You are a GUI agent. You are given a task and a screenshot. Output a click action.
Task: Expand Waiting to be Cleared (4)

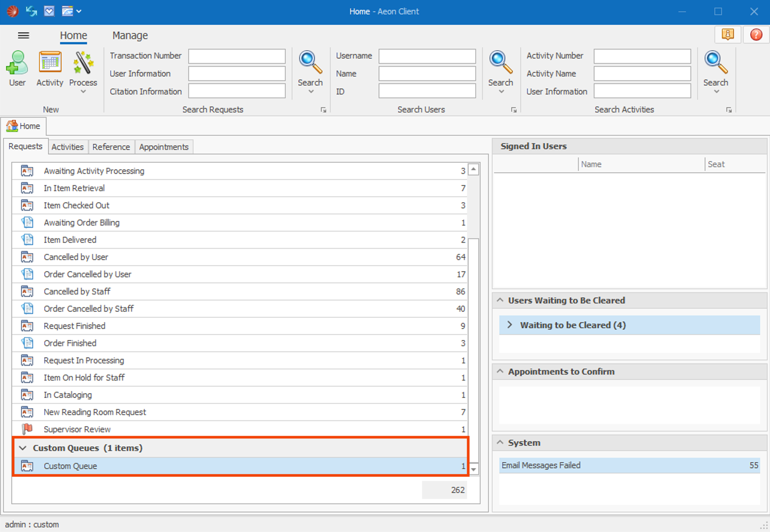point(510,325)
